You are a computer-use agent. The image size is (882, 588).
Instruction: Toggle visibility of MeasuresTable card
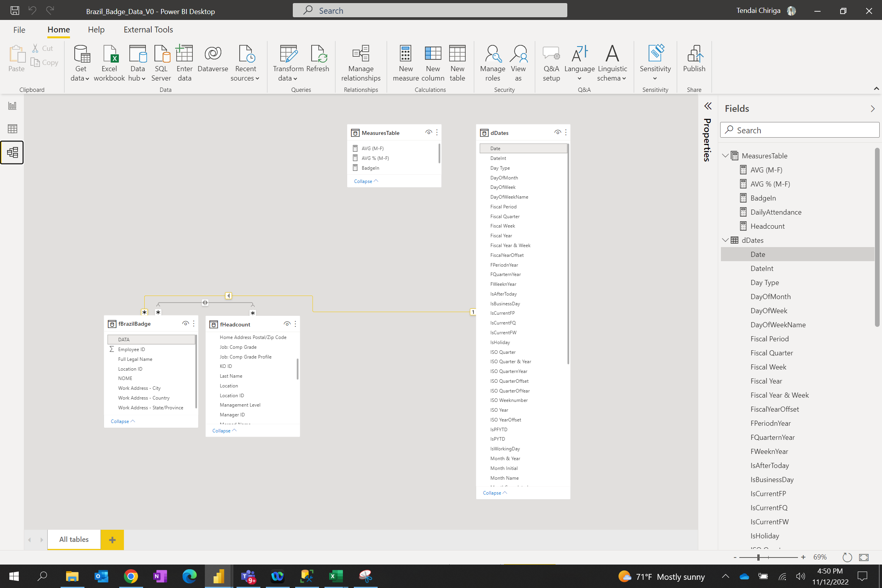[x=428, y=133]
